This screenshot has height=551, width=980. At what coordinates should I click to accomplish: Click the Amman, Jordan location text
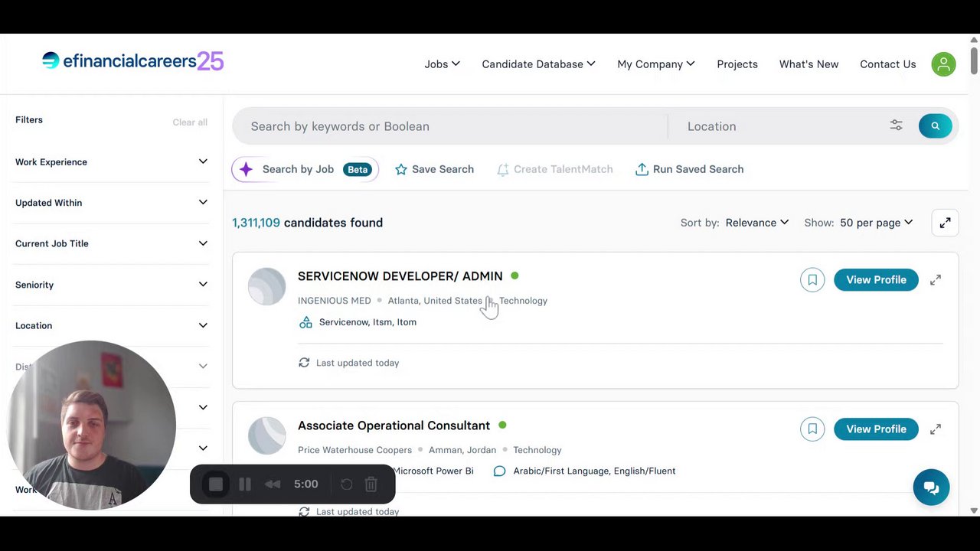pos(462,450)
